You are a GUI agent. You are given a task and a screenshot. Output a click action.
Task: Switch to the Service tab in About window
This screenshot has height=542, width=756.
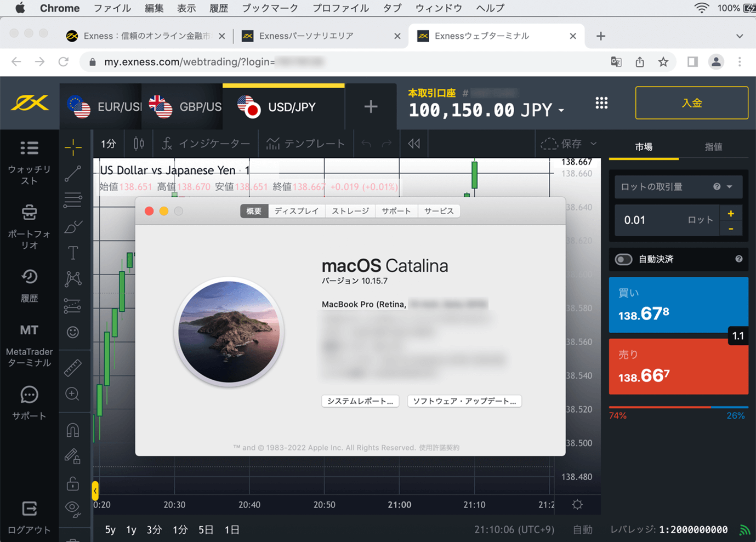[x=439, y=211]
